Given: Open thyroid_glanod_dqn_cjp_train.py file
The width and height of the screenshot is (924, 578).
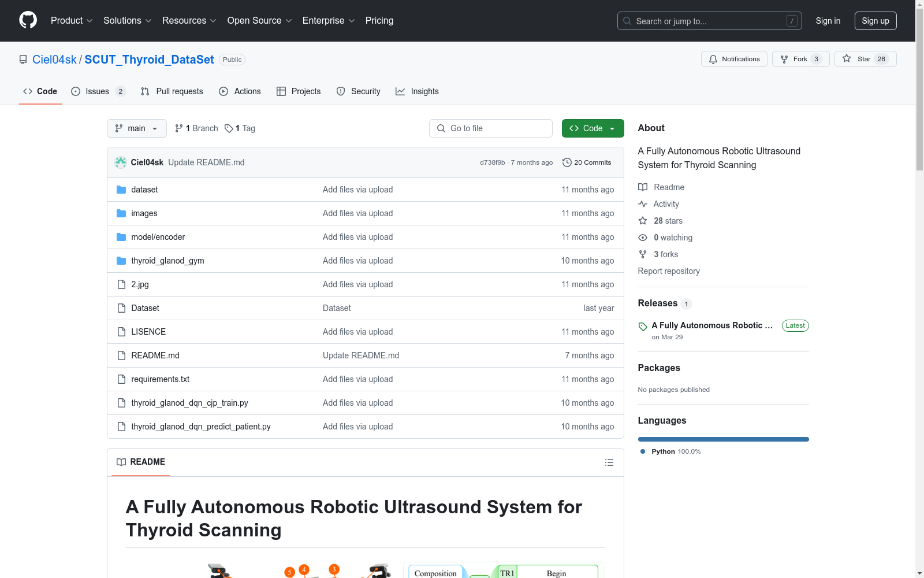Looking at the screenshot, I should tap(189, 403).
